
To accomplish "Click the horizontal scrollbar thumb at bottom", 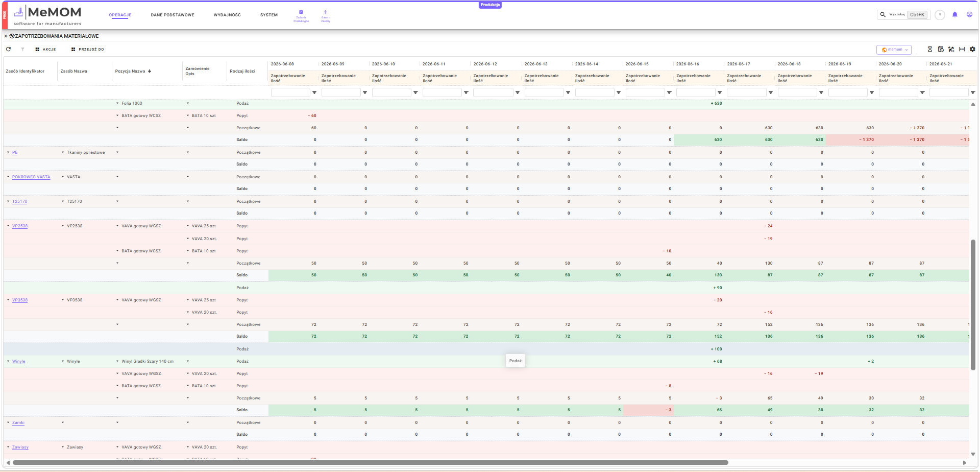I will click(x=371, y=462).
